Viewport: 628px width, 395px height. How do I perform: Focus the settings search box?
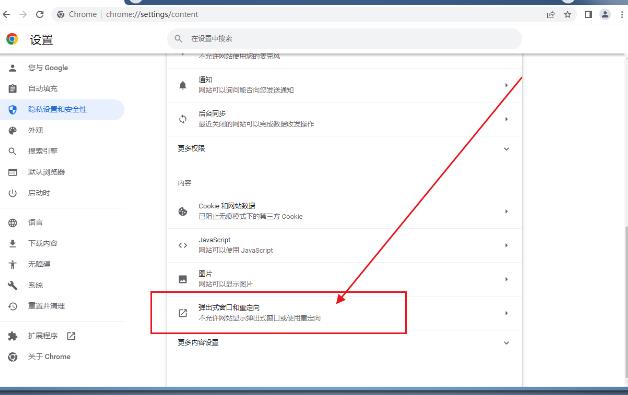coord(344,39)
